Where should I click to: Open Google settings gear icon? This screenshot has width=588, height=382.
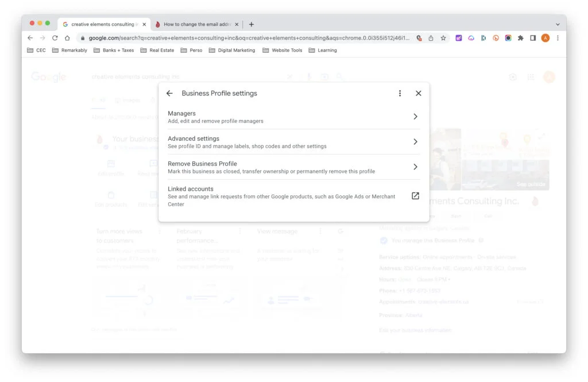pos(513,77)
